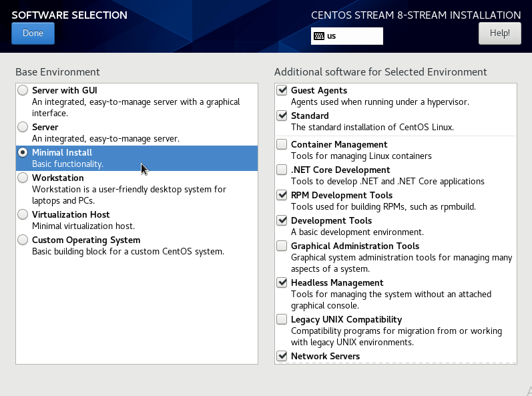
Task: Click 'RPM Development Tools' label text
Action: (342, 195)
